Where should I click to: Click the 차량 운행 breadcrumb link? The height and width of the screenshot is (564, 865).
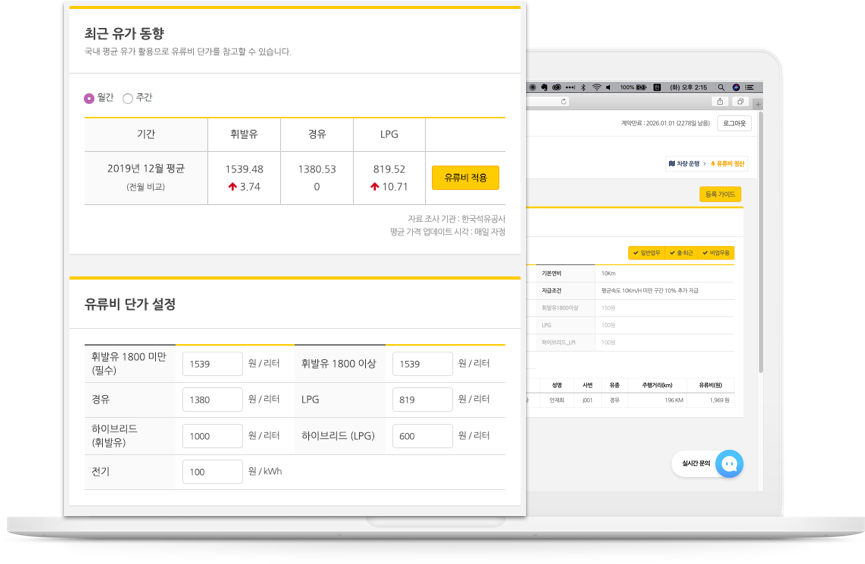tap(684, 163)
